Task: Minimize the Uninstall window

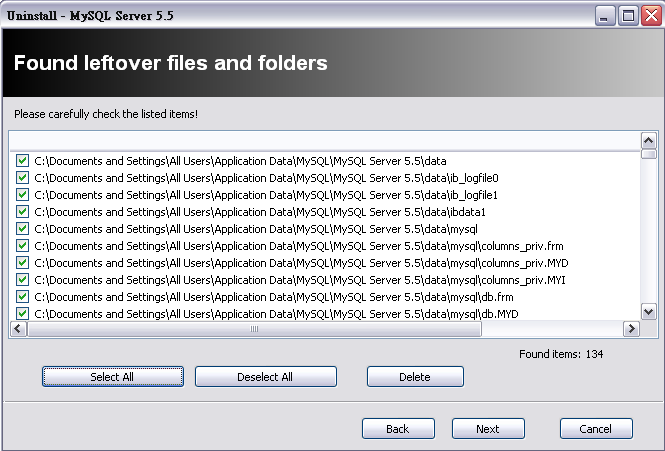Action: point(605,16)
